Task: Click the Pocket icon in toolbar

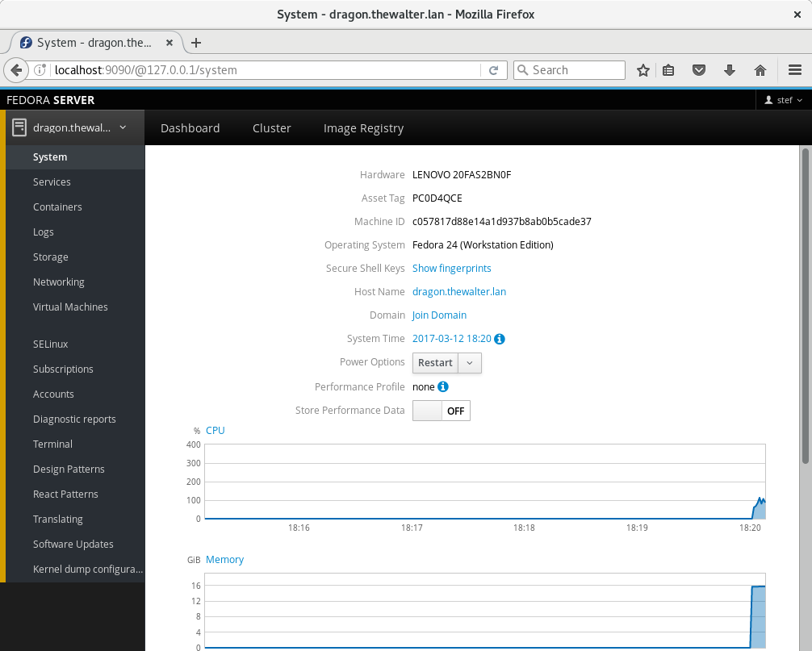Action: 700,70
